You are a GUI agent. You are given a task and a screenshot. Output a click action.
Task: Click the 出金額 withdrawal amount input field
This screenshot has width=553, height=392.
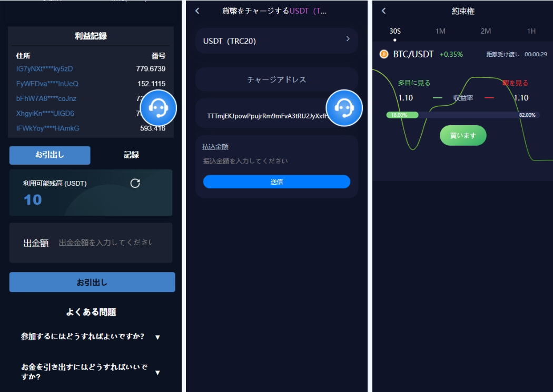point(105,243)
